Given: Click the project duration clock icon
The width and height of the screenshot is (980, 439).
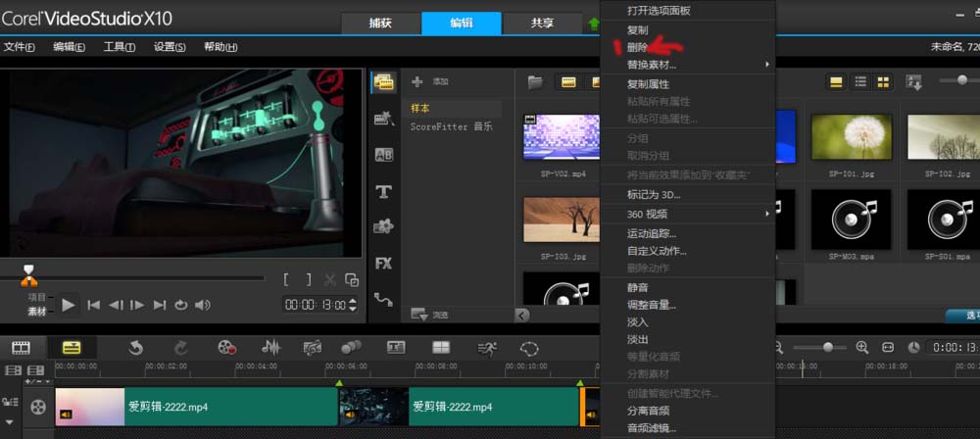Looking at the screenshot, I should pyautogui.click(x=913, y=347).
